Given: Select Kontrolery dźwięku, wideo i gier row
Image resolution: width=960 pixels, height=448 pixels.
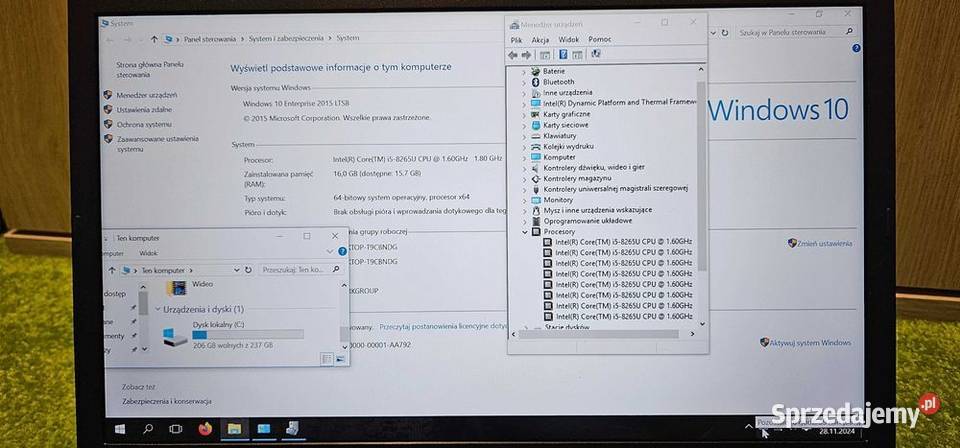Looking at the screenshot, I should click(593, 167).
